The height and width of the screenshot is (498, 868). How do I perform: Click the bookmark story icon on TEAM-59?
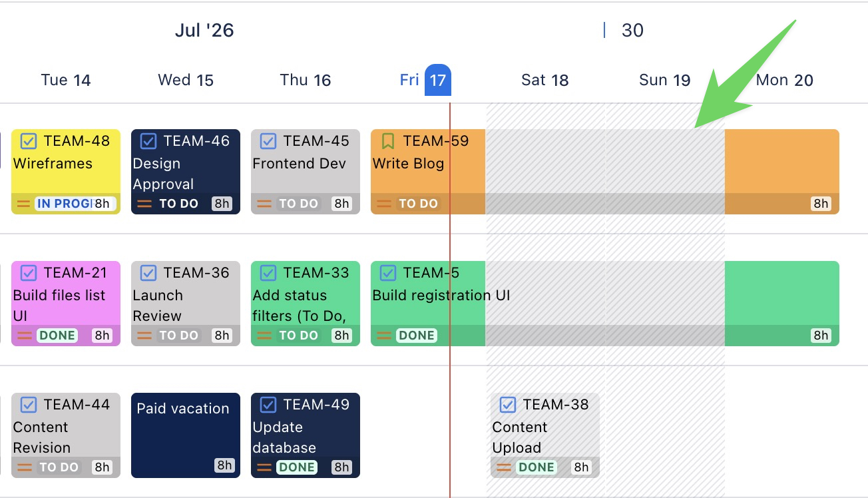(x=388, y=141)
